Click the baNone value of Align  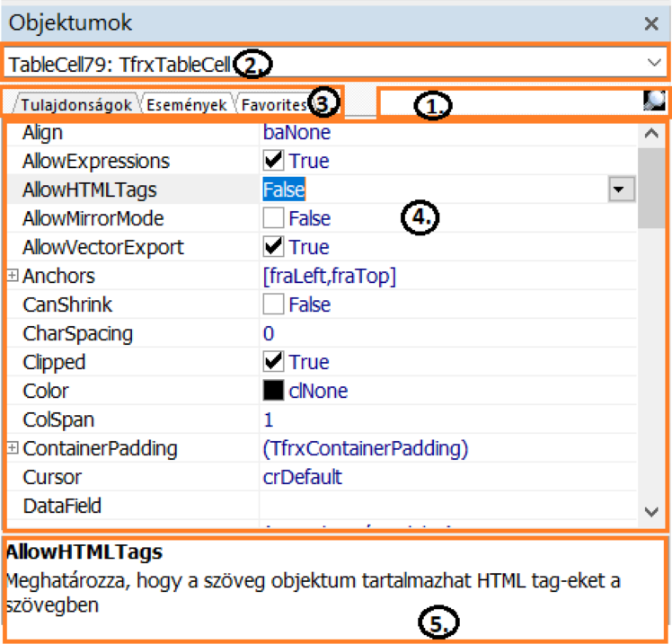pyautogui.click(x=296, y=132)
